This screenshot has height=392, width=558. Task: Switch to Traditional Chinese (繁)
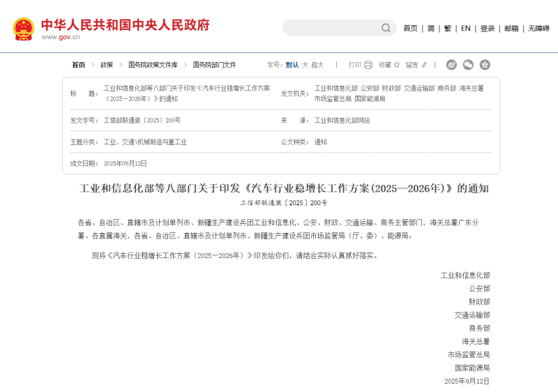click(x=447, y=29)
